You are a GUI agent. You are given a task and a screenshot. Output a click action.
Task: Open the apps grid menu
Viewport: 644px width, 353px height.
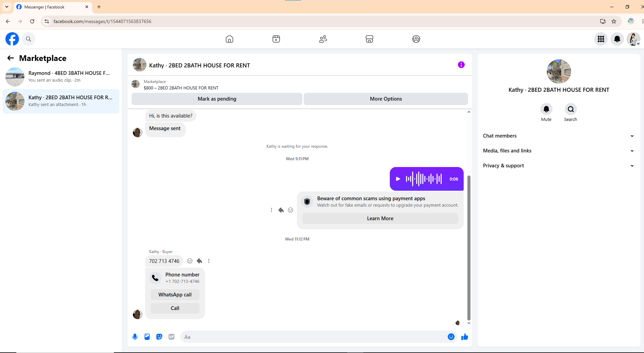pyautogui.click(x=601, y=39)
